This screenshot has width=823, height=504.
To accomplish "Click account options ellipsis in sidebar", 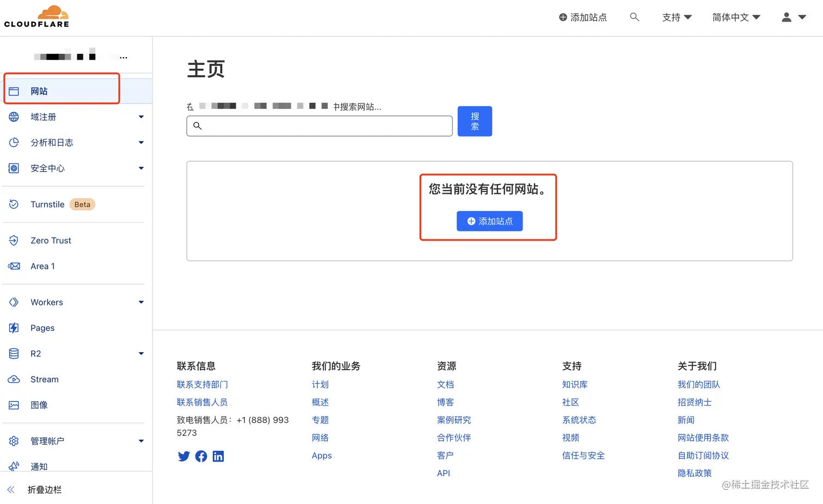I will [x=124, y=57].
